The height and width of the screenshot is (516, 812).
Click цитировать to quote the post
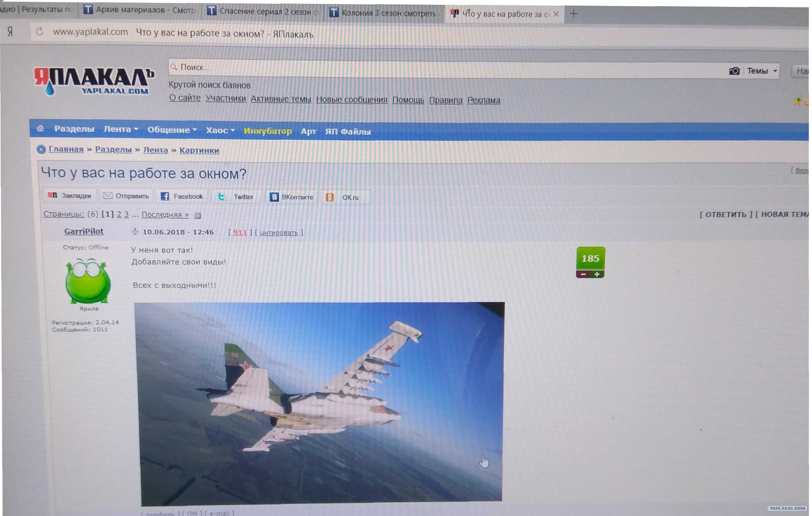click(279, 233)
